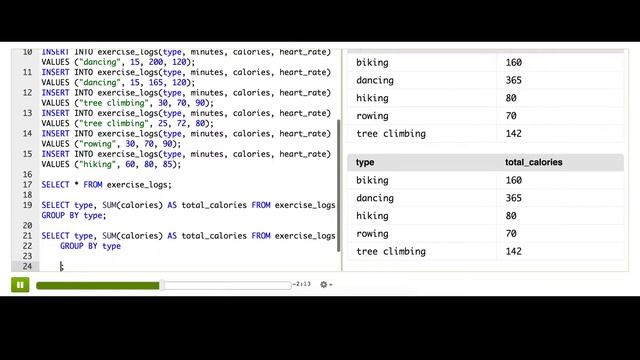Click "dancing" in the table under the type header
Viewport: 640px width, 360px height.
(375, 198)
